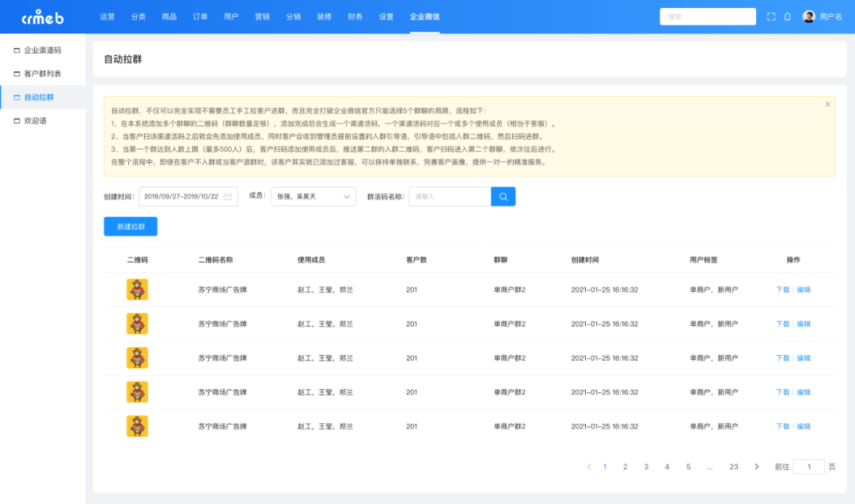Open QR thumbnail in third table row
855x504 pixels.
pos(138,358)
